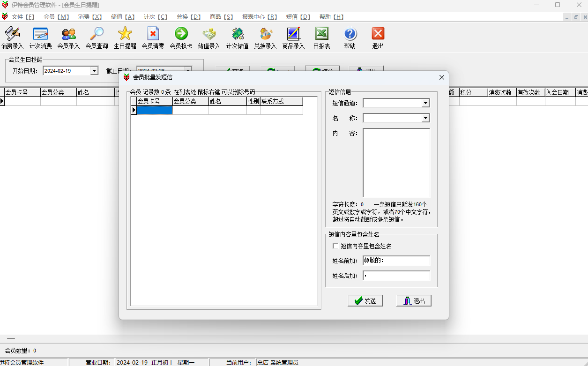Open the 储值 menu

pos(123,16)
